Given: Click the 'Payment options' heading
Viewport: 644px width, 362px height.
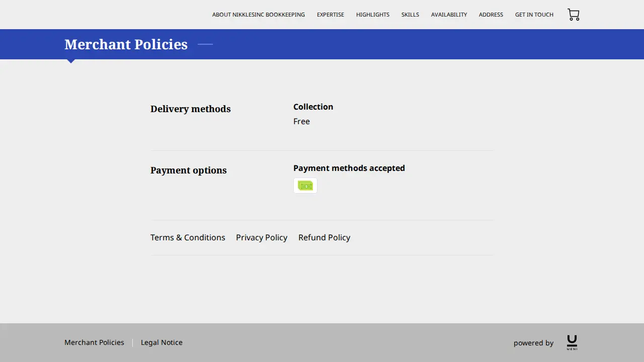Looking at the screenshot, I should (189, 170).
